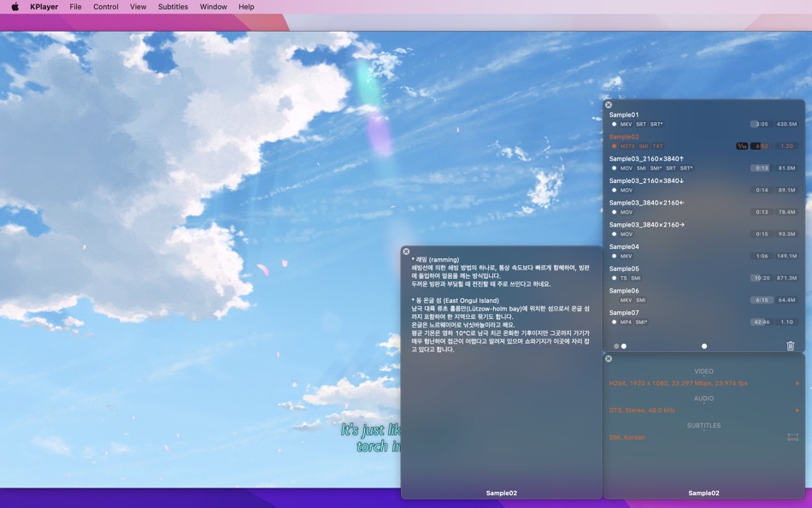The width and height of the screenshot is (812, 508).
Task: Click the SMI badge under Sample06
Action: tap(640, 300)
